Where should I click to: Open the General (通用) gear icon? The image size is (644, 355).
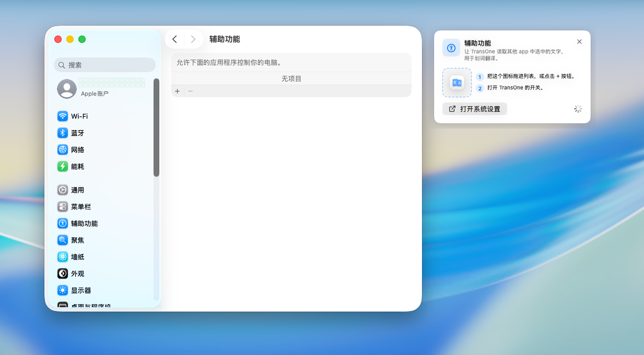[62, 190]
